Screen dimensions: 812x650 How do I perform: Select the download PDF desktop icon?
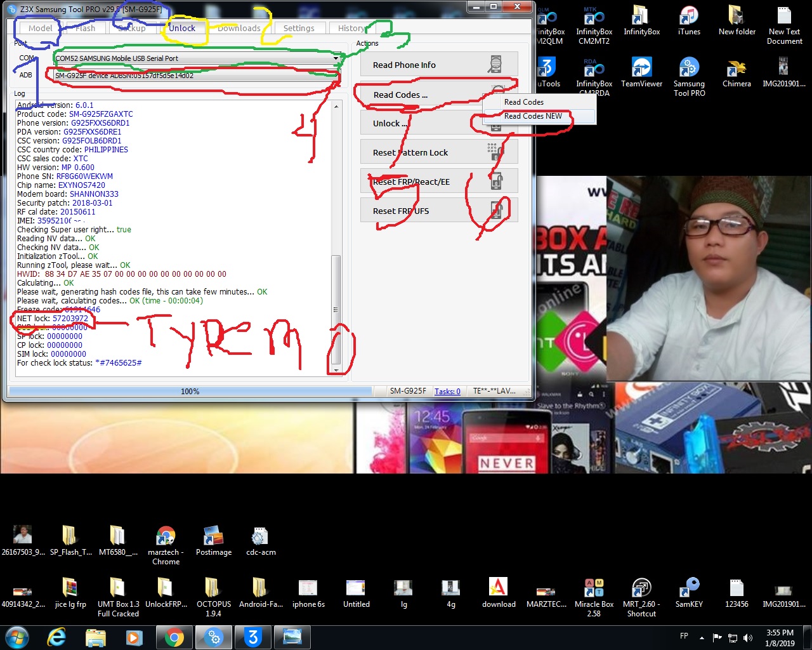pos(499,593)
